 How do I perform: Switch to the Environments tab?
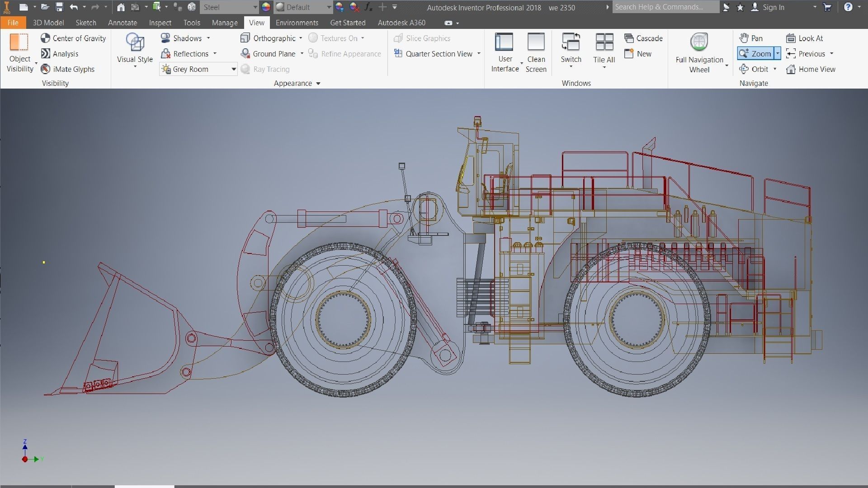pos(297,23)
